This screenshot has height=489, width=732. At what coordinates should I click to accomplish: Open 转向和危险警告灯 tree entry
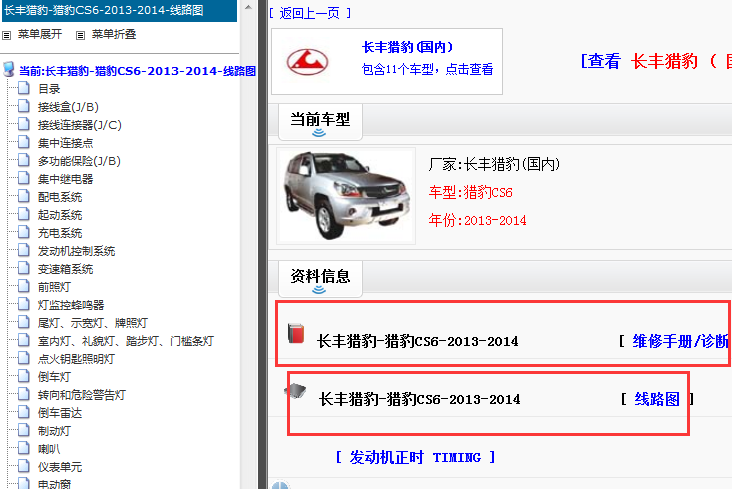click(x=82, y=395)
